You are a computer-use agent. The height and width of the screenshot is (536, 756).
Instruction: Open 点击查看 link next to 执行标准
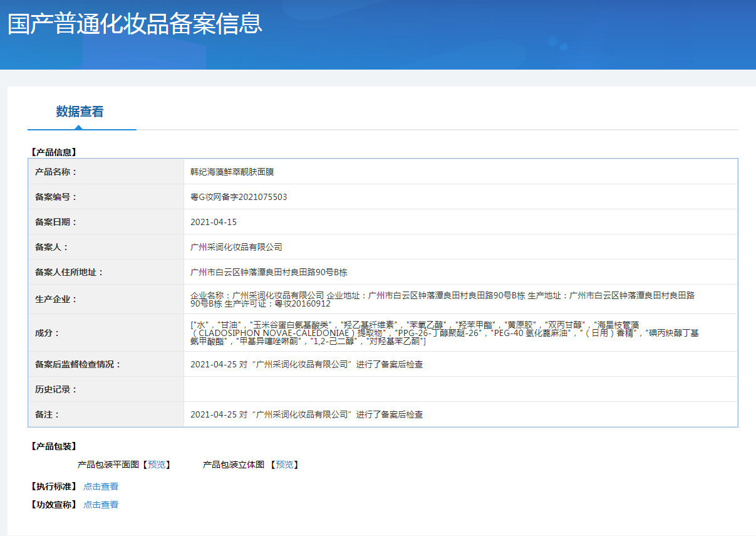click(x=101, y=486)
